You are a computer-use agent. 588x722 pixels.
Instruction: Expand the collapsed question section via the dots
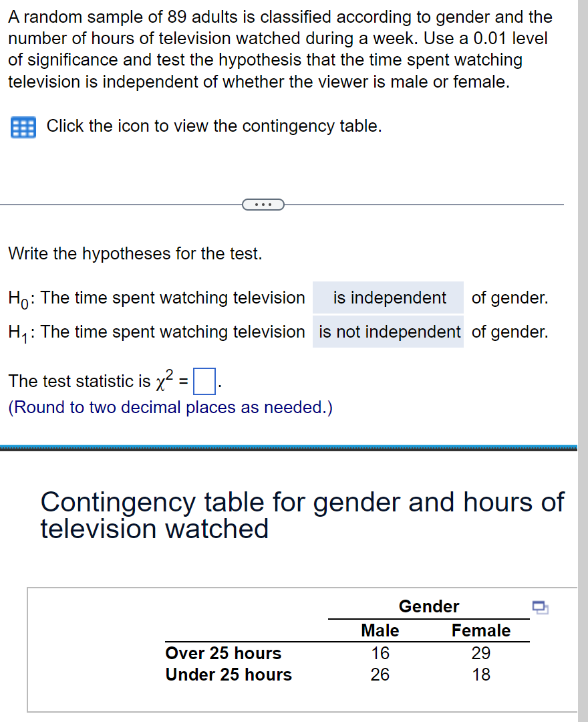[263, 204]
